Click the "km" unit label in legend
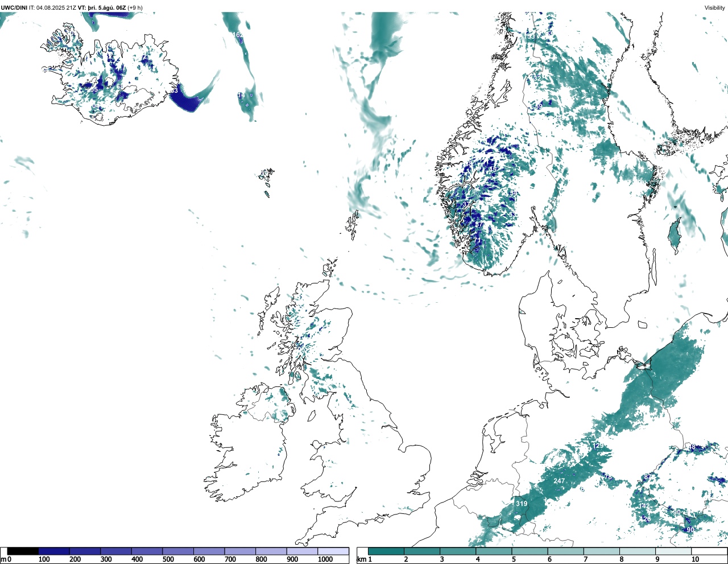The height and width of the screenshot is (564, 728). coord(361,559)
